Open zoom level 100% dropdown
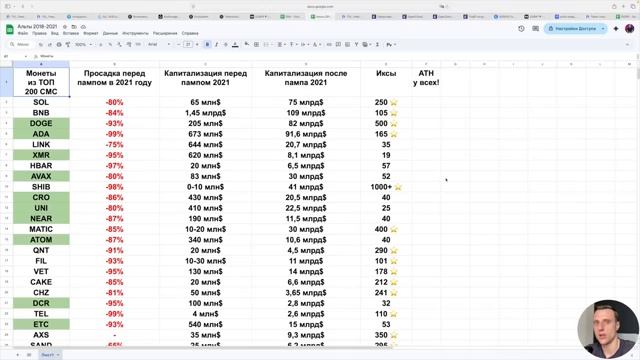The image size is (640, 360). [x=83, y=44]
